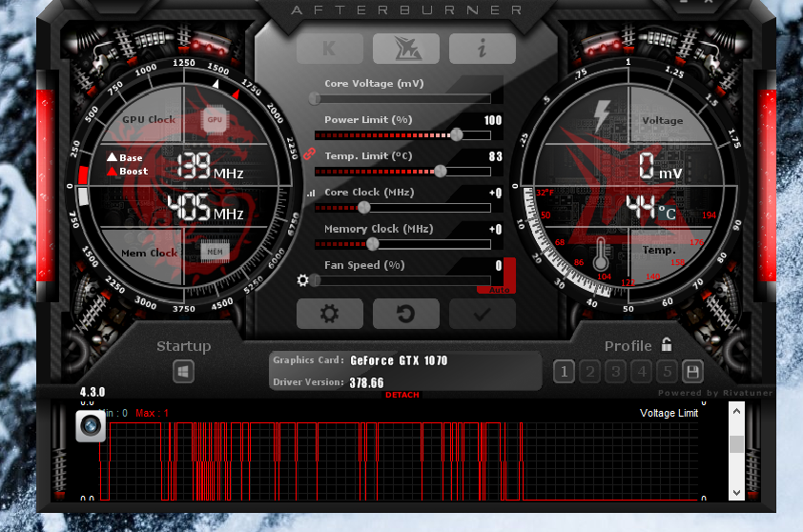Click the 139 MHz GPU clock reading
This screenshot has width=803, height=532.
(211, 167)
